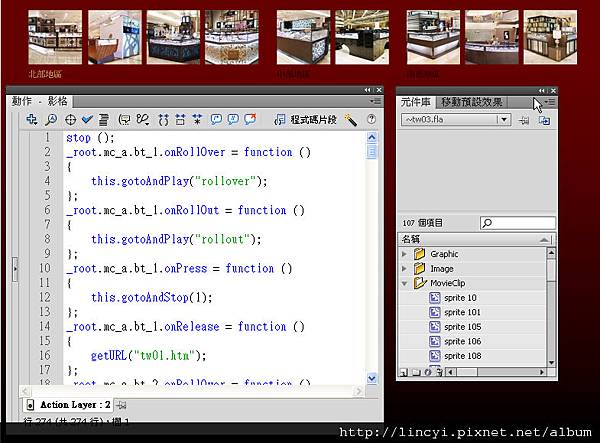Image resolution: width=600 pixels, height=443 pixels.
Task: Click the library list scroll down arrow
Action: tap(551, 362)
